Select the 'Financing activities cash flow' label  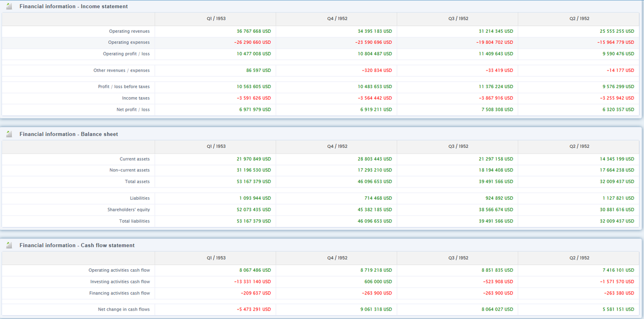tap(120, 293)
